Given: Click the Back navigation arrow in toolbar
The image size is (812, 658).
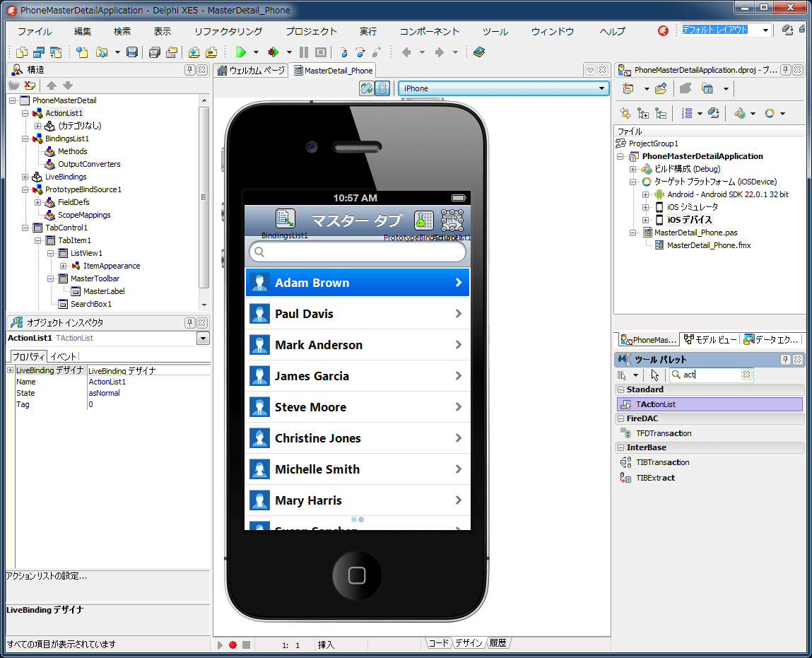Looking at the screenshot, I should [x=406, y=52].
